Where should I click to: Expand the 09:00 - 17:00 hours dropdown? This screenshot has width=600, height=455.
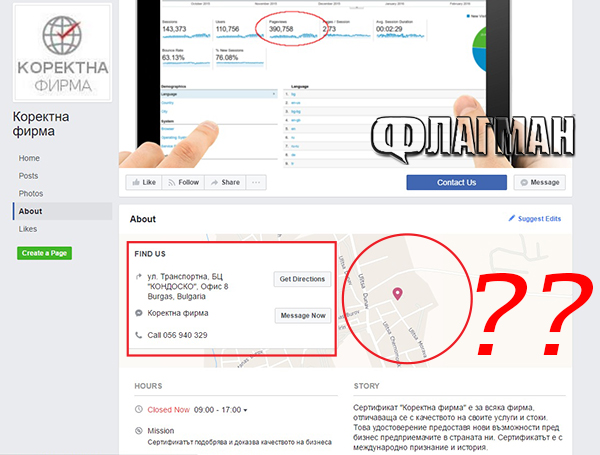[x=220, y=410]
